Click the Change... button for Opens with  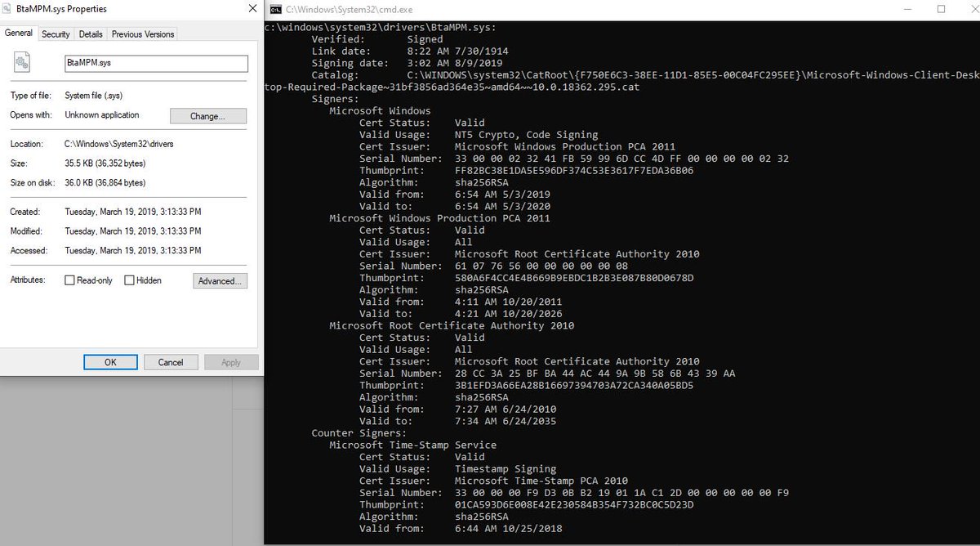point(207,116)
